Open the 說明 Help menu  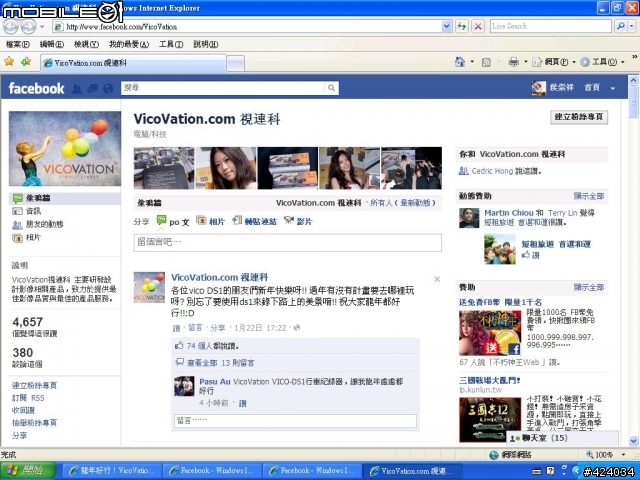click(x=205, y=44)
